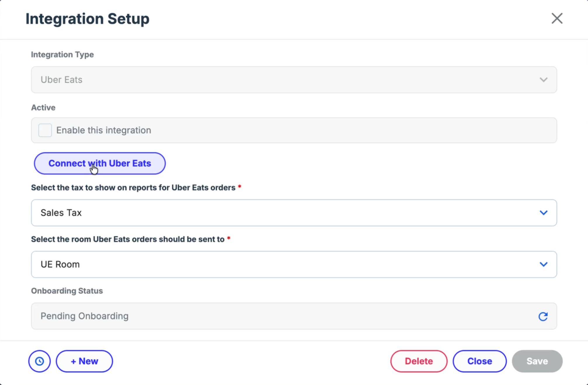Click the Sales Tax selection field
The height and width of the screenshot is (385, 588).
pos(294,213)
